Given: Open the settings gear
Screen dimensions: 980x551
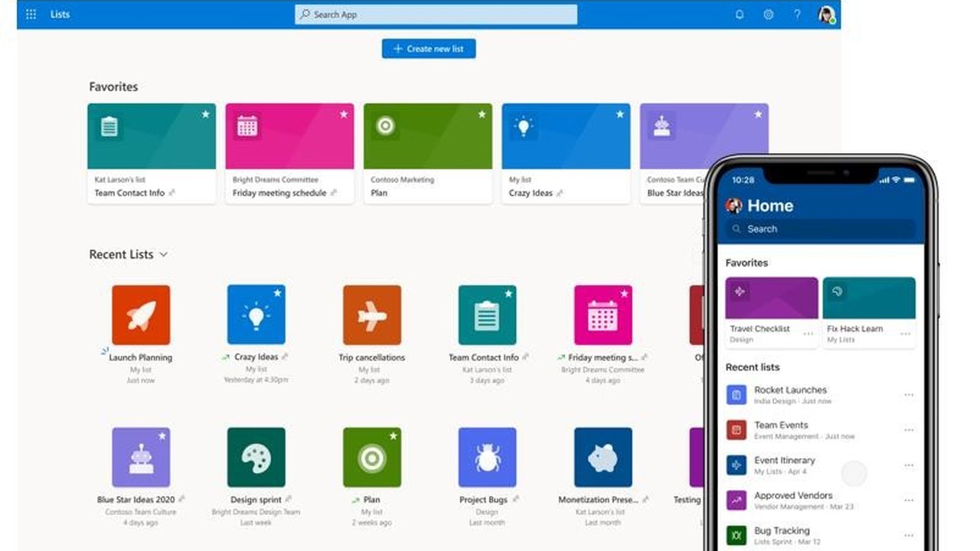Looking at the screenshot, I should point(769,15).
